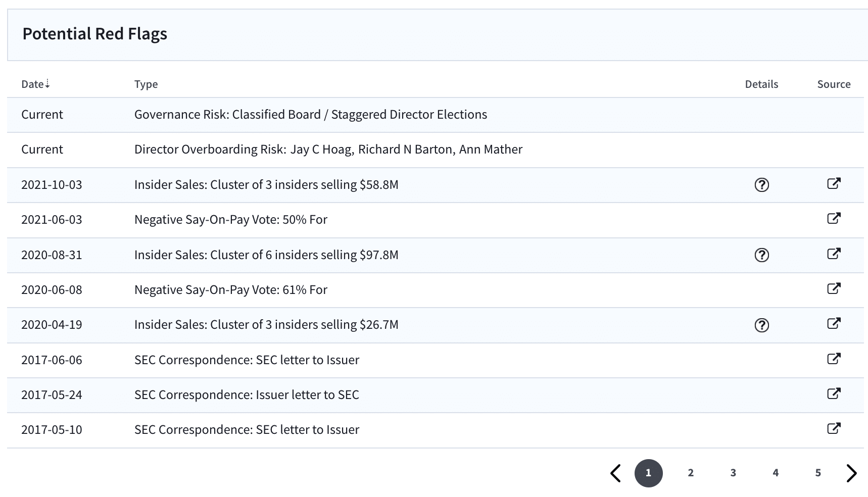Go to next page arrow
The width and height of the screenshot is (868, 497).
[851, 473]
